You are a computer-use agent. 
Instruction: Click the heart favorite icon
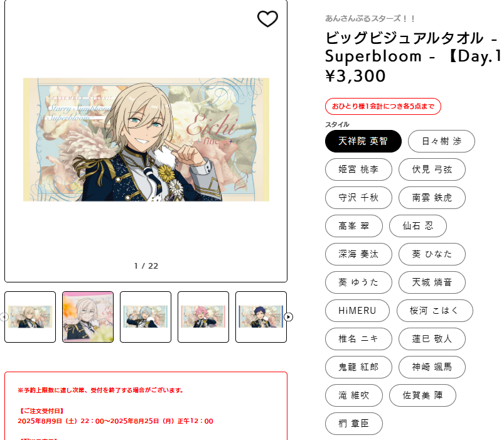(x=267, y=19)
